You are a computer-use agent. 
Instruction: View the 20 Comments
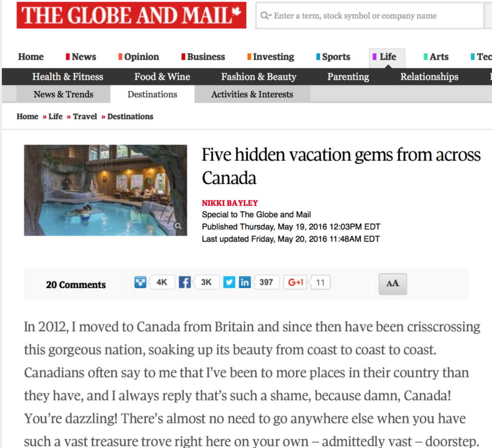coord(76,285)
